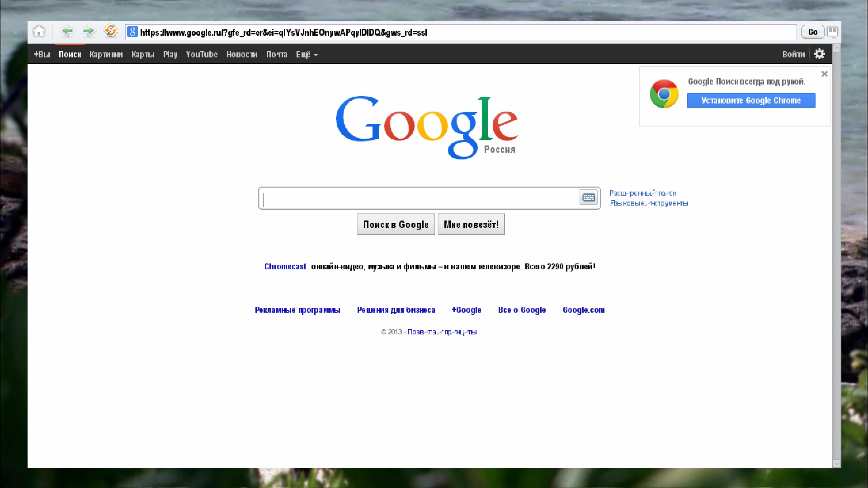868x488 pixels.
Task: Click the vertical scrollbar down arrow
Action: tap(837, 464)
